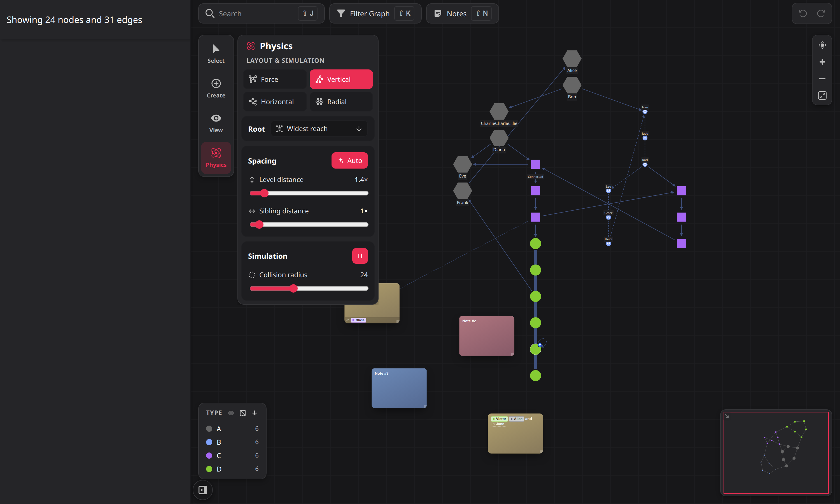Image resolution: width=840 pixels, height=504 pixels.
Task: Collapse the minimap with its arrow icon
Action: (x=727, y=416)
